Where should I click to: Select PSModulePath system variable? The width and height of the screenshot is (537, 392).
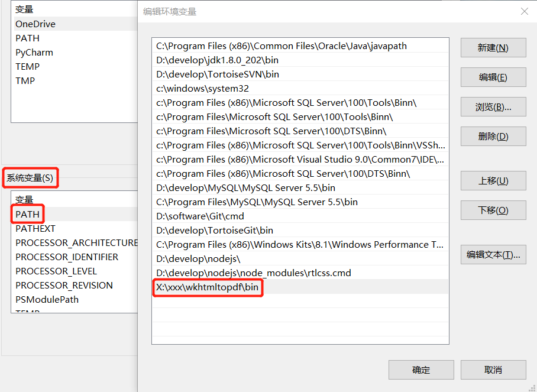(75, 300)
